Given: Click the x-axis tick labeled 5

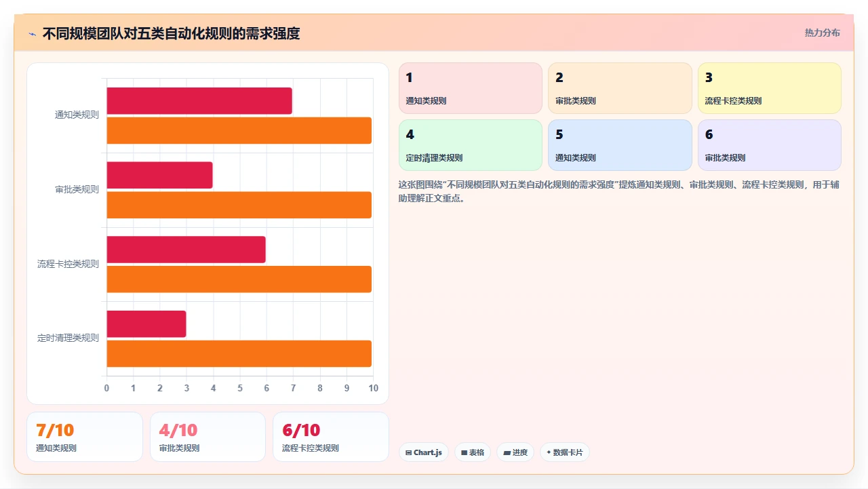Looking at the screenshot, I should [240, 388].
